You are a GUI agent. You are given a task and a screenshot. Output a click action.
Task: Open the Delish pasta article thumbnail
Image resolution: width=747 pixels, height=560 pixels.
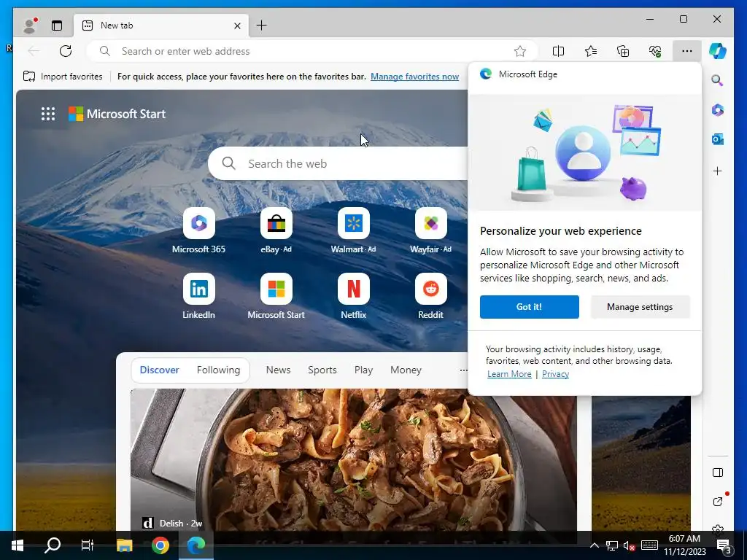click(354, 459)
